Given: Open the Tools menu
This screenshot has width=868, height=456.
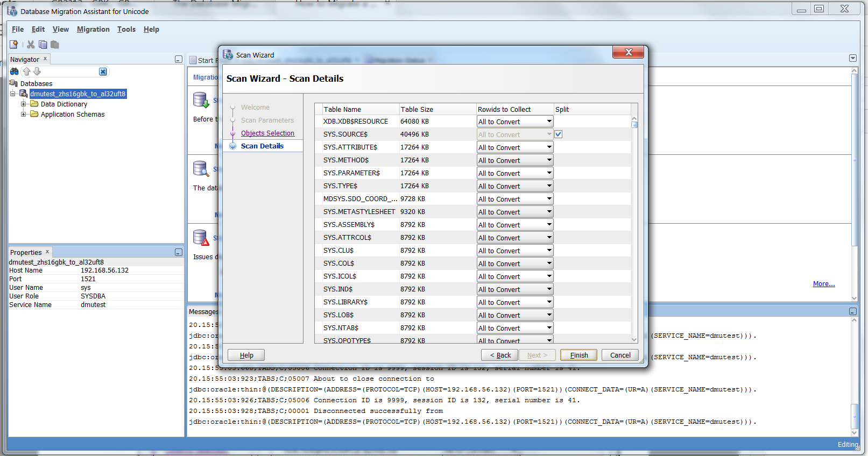Looking at the screenshot, I should coord(126,29).
